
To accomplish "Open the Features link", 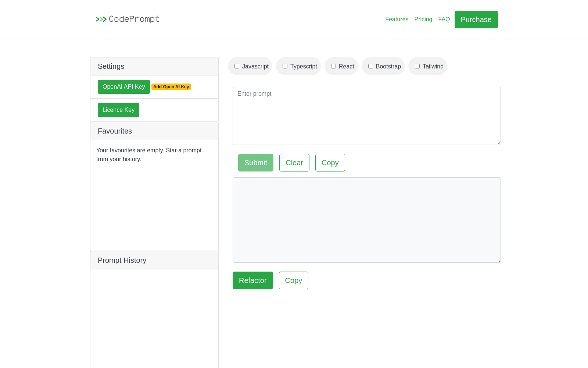I will (x=397, y=20).
